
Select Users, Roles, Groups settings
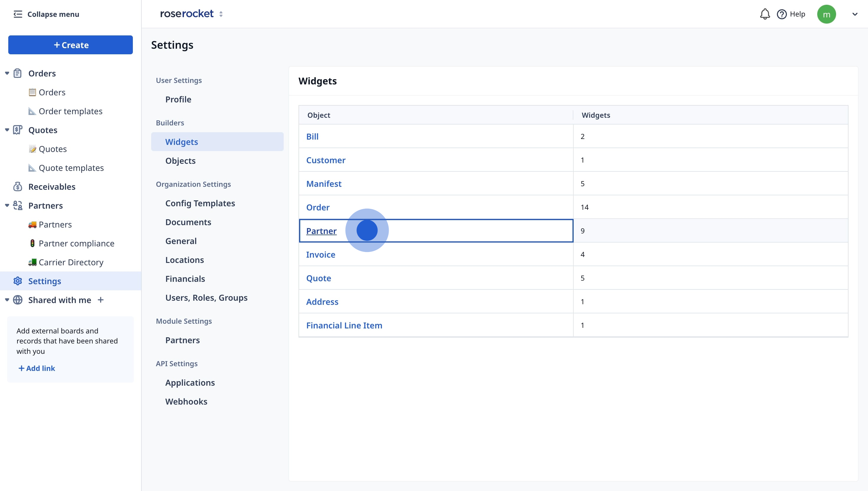[x=206, y=298]
